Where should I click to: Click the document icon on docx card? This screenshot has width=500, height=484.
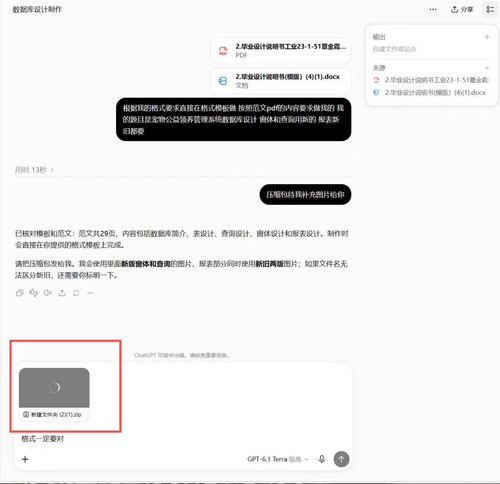pyautogui.click(x=223, y=81)
